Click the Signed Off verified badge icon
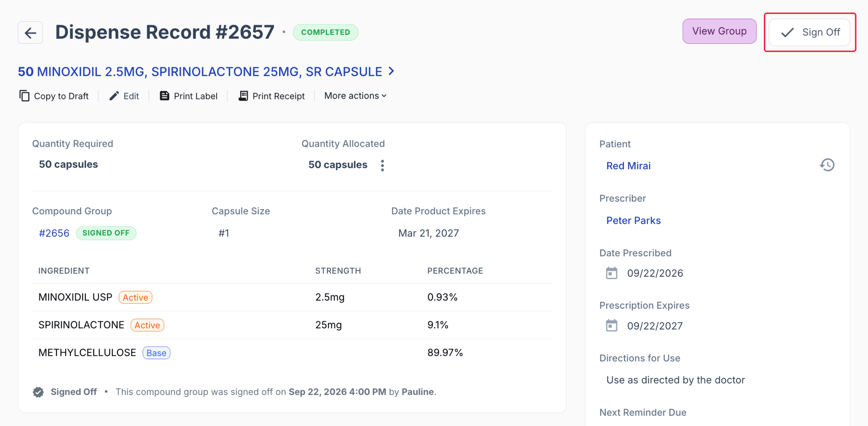Screen dimensions: 868x426 (38, 392)
